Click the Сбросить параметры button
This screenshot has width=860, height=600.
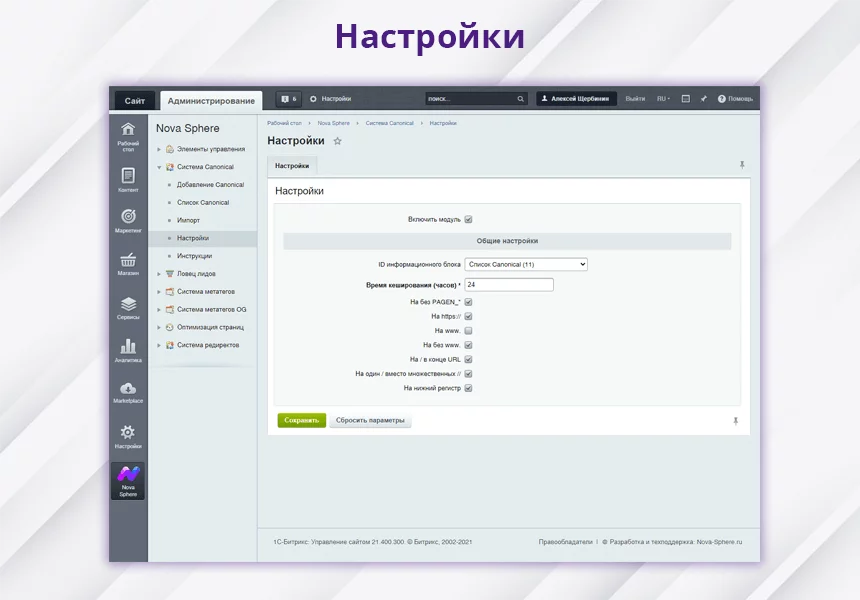tap(370, 421)
